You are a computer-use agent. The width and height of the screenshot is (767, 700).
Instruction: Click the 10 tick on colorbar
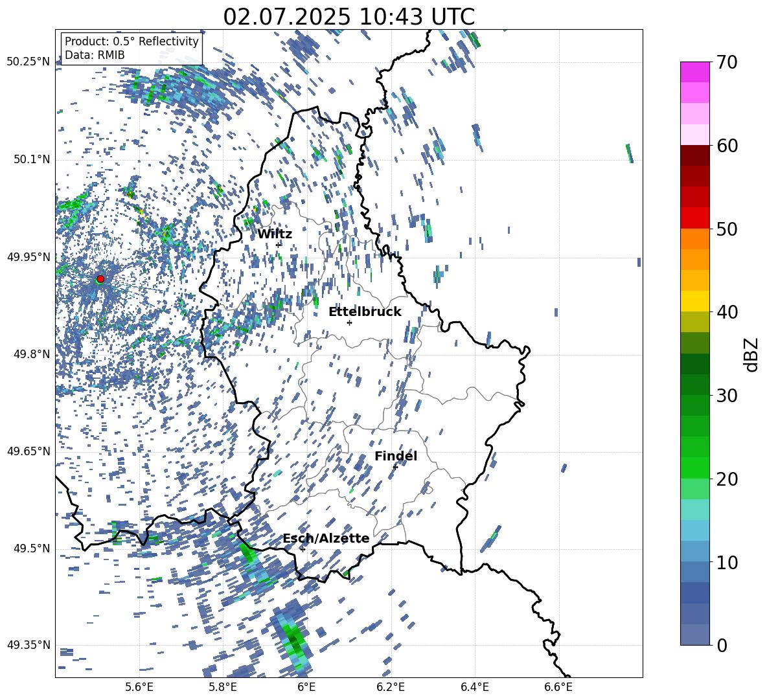coord(727,563)
